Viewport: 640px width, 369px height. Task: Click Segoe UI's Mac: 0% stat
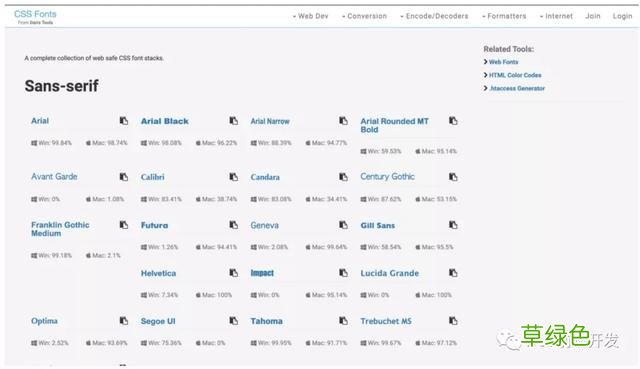tap(210, 343)
